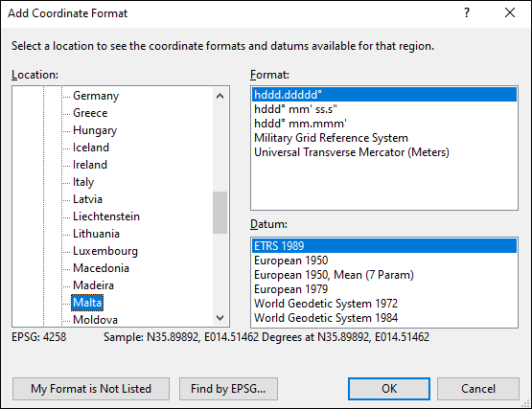Select European 1950 datum

[x=384, y=261]
